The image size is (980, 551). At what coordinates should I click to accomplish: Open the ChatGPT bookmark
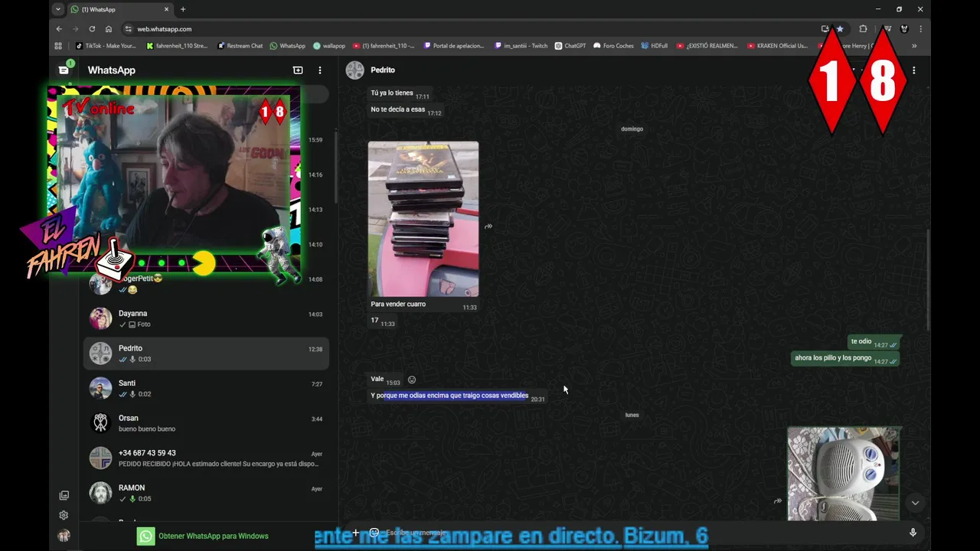point(570,46)
